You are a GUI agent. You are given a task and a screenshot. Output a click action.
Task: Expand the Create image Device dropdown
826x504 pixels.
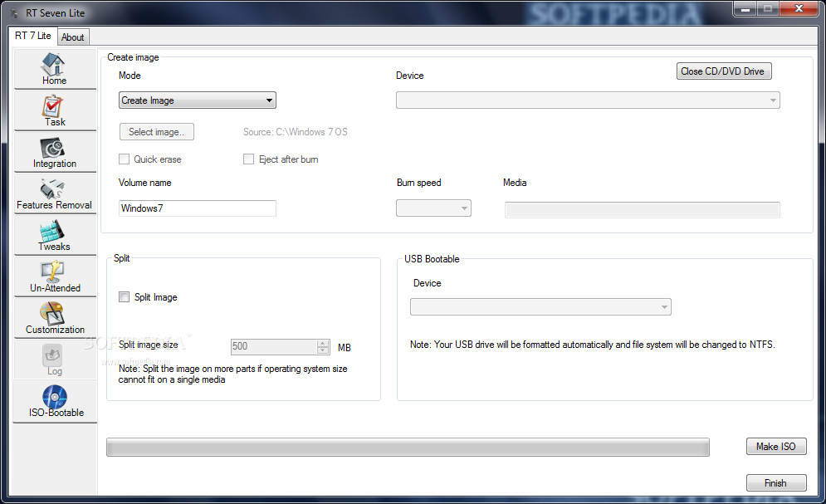588,100
